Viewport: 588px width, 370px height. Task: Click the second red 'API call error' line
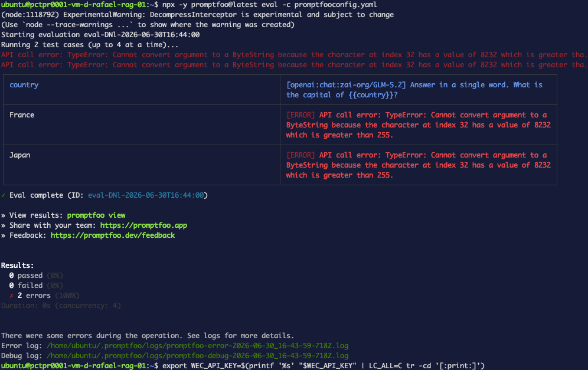(293, 65)
